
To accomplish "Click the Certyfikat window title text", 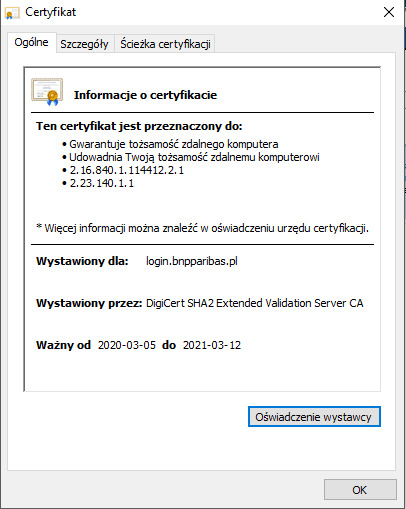I will point(51,12).
